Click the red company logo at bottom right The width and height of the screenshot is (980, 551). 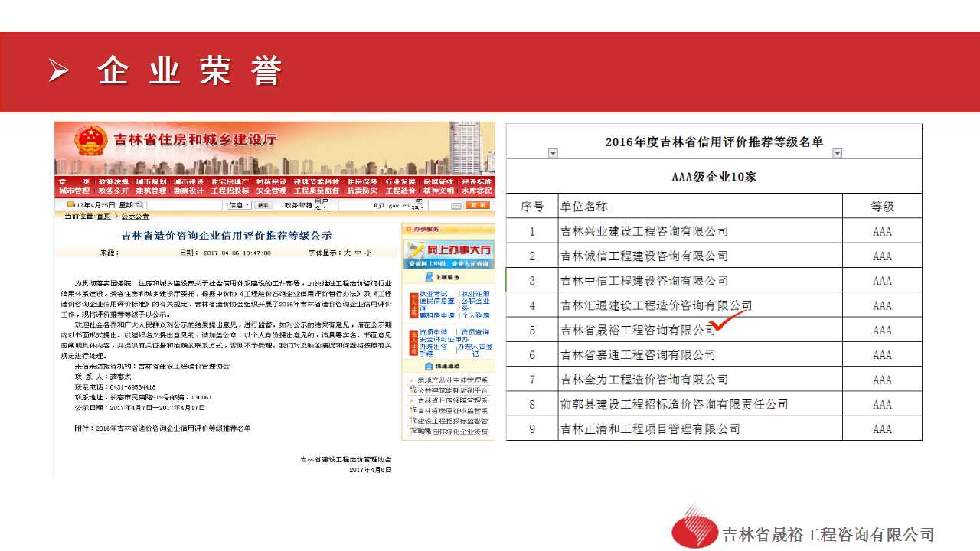[694, 528]
